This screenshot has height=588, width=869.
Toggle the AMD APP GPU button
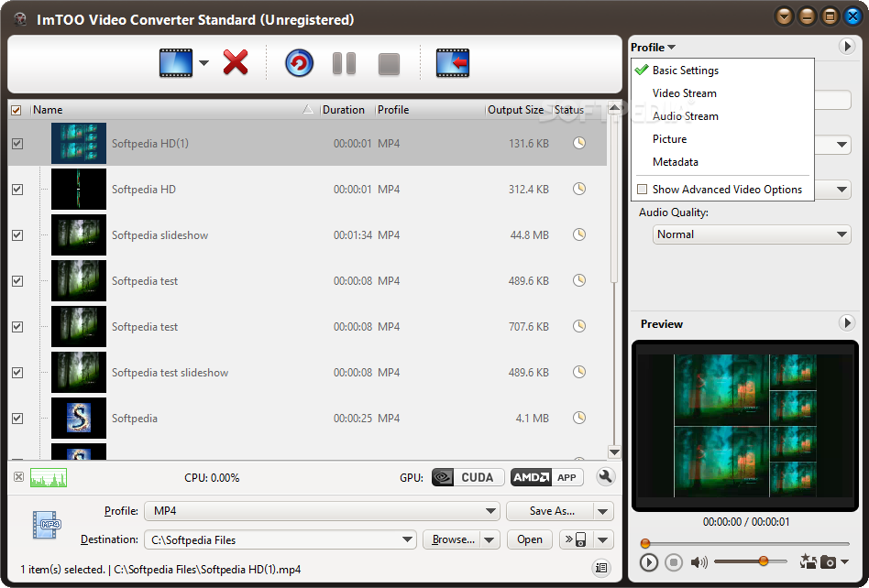coord(547,477)
